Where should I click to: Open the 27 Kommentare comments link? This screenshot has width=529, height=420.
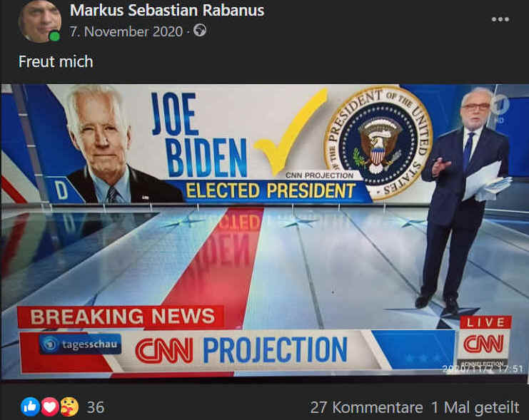(366, 408)
